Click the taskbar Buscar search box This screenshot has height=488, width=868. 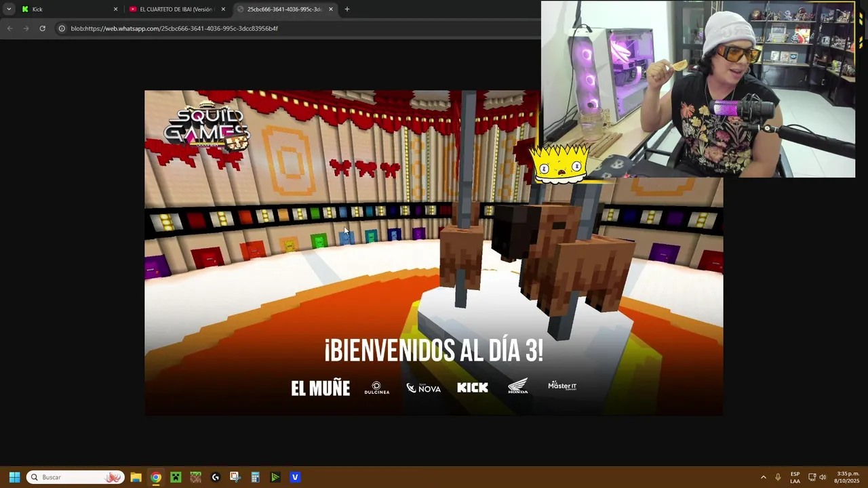point(75,477)
